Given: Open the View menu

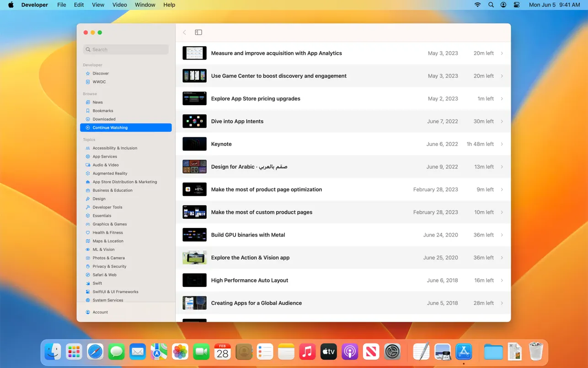Looking at the screenshot, I should click(98, 5).
